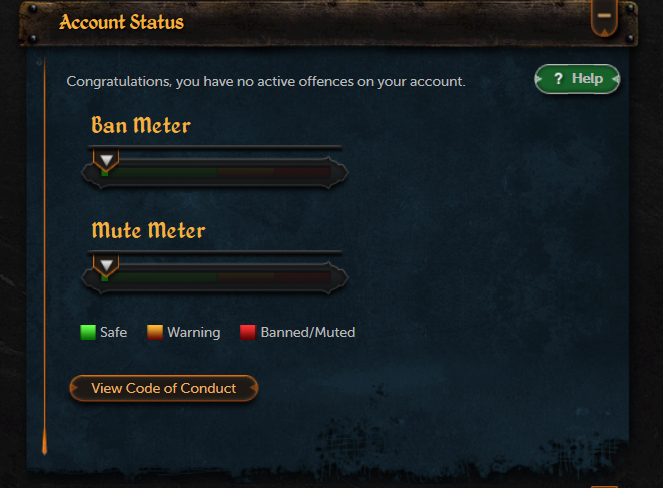Click the orange vertical scroll indicator line

coord(44,256)
